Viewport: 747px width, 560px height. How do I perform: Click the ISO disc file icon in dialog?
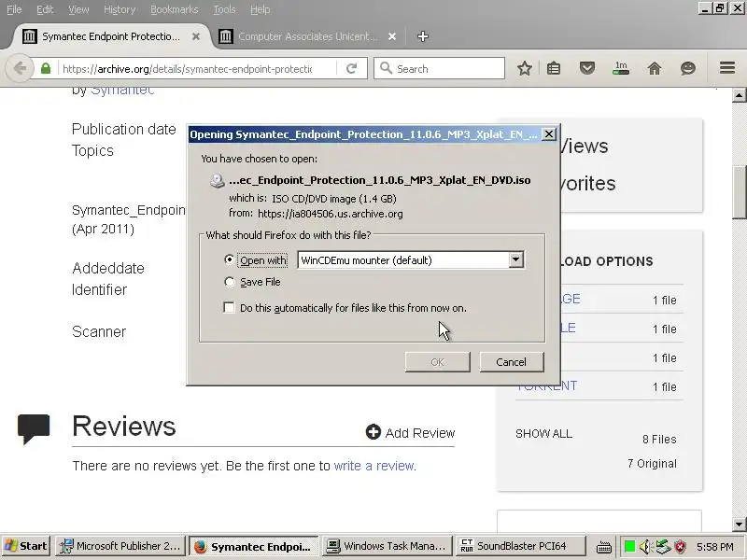pyautogui.click(x=218, y=180)
